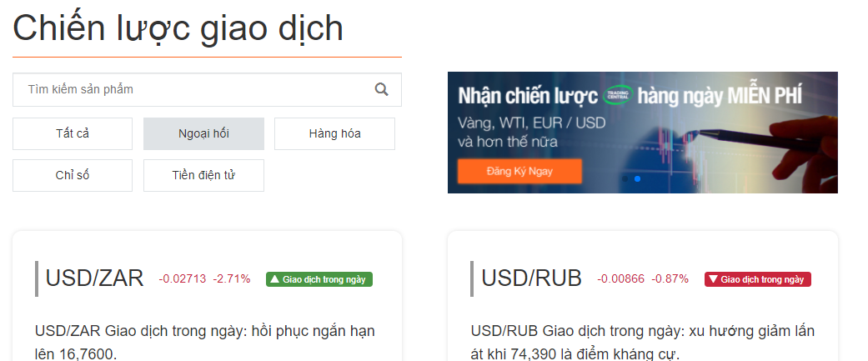Select the "Ngoại hối" filter tab
The width and height of the screenshot is (868, 361).
(x=203, y=133)
